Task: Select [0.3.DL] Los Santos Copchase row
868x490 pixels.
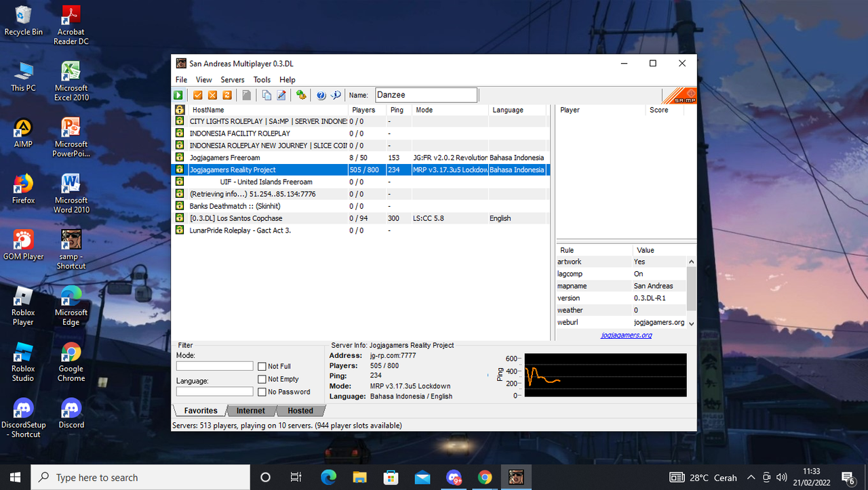Action: click(360, 218)
